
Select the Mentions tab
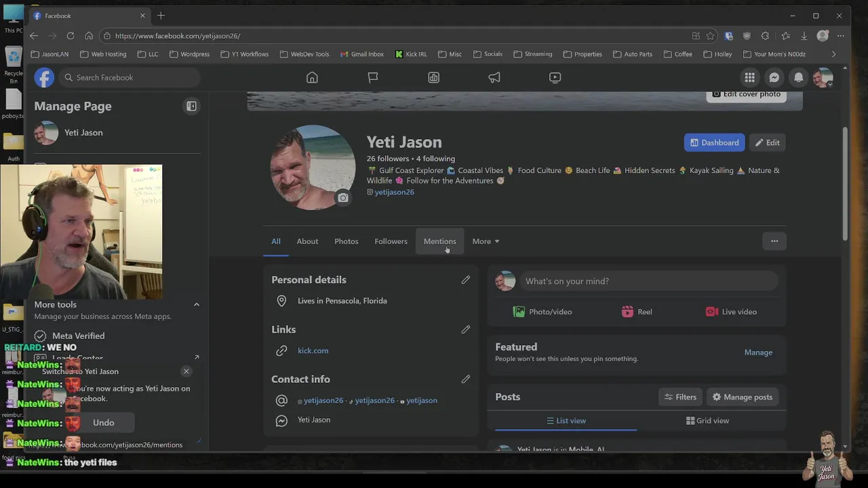440,241
